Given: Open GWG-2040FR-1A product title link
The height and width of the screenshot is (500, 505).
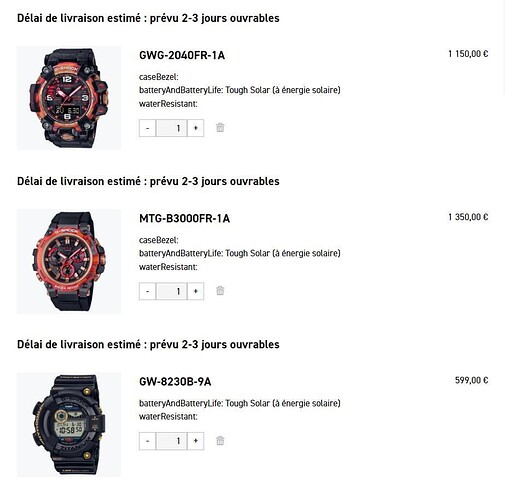Looking at the screenshot, I should (x=182, y=55).
